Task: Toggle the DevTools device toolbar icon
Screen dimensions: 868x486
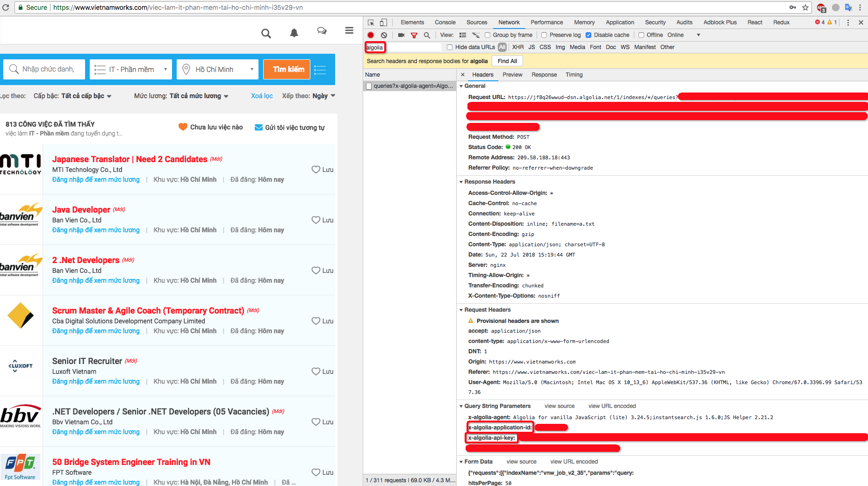Action: click(383, 22)
